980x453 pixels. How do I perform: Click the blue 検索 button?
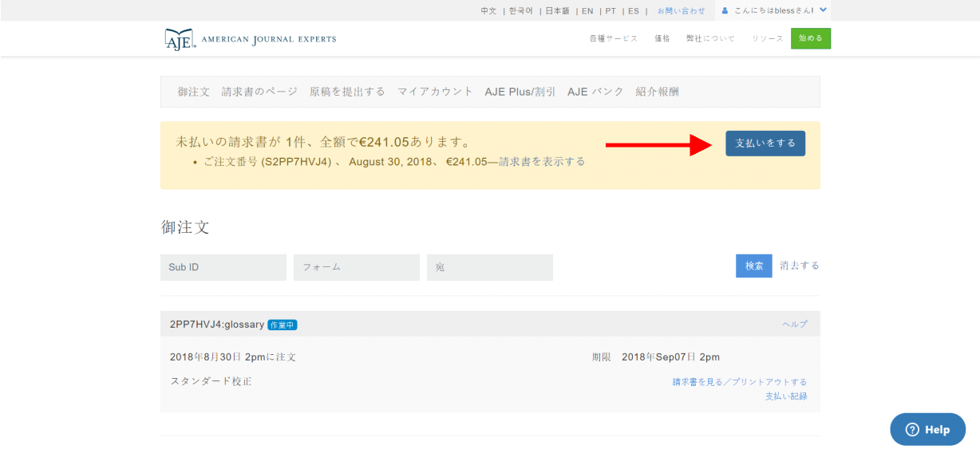pos(754,266)
